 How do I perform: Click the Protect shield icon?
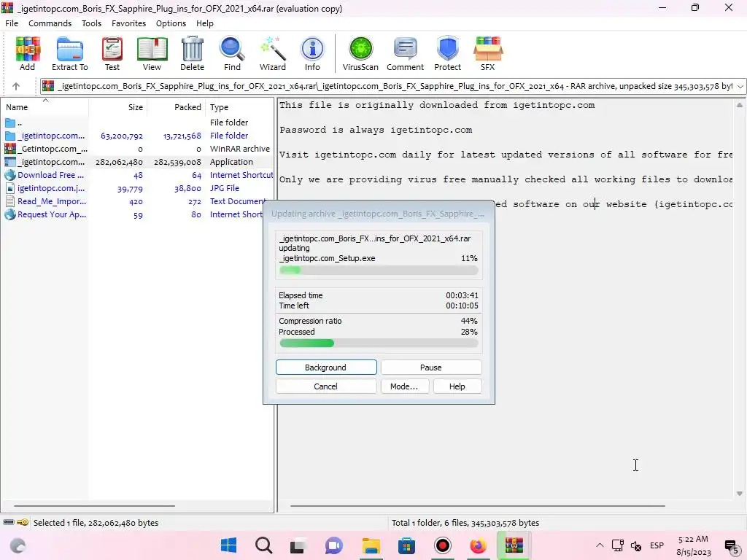click(447, 54)
